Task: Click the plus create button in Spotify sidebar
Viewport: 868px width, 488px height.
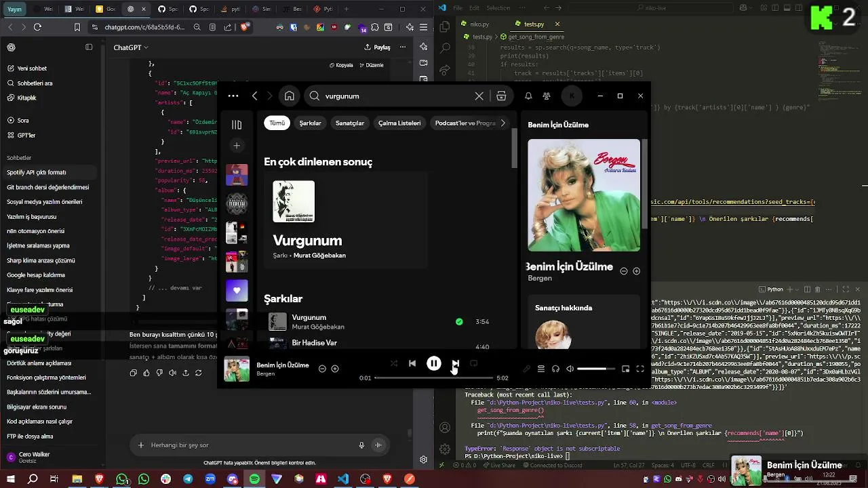Action: click(x=237, y=145)
